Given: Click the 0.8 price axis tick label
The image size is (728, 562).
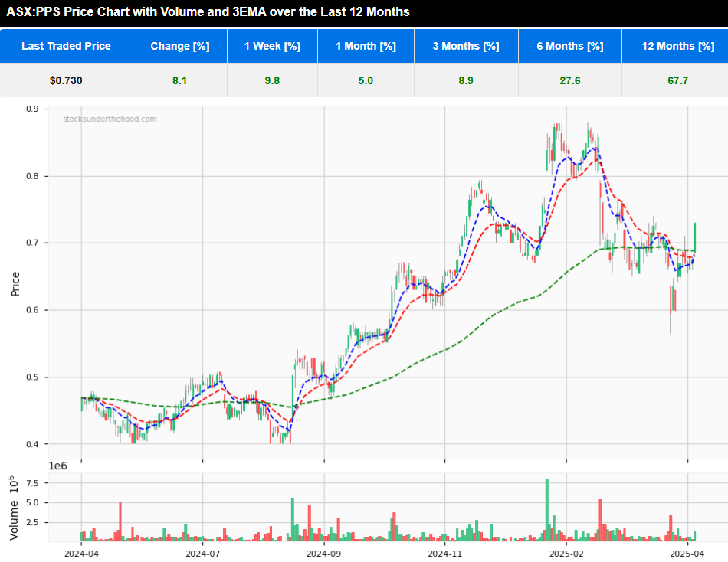Looking at the screenshot, I should pos(32,176).
